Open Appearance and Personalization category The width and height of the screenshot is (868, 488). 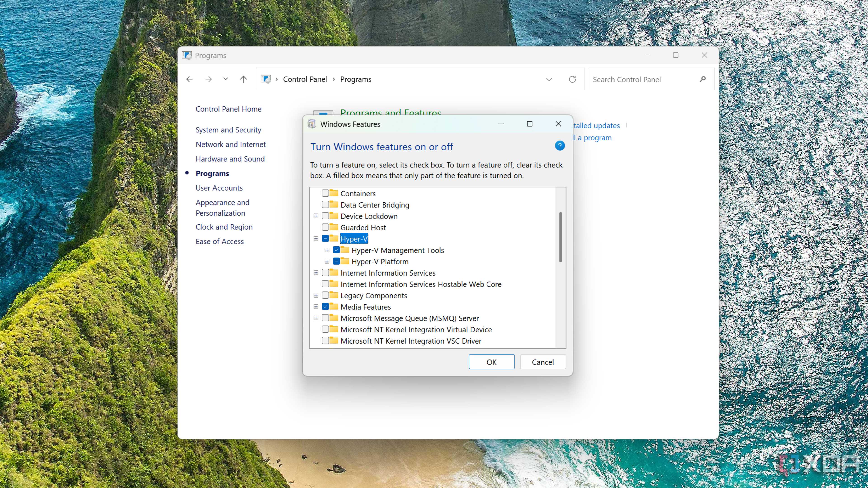(222, 207)
